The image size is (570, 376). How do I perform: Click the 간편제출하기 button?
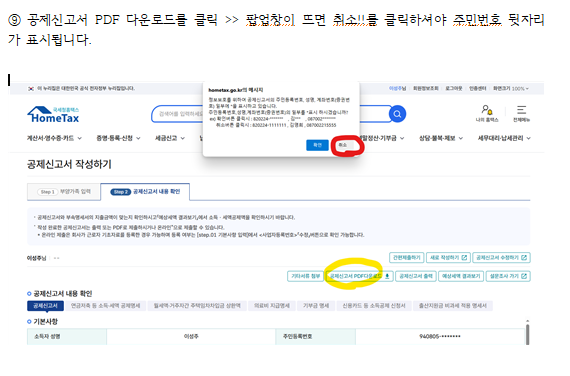point(406,257)
